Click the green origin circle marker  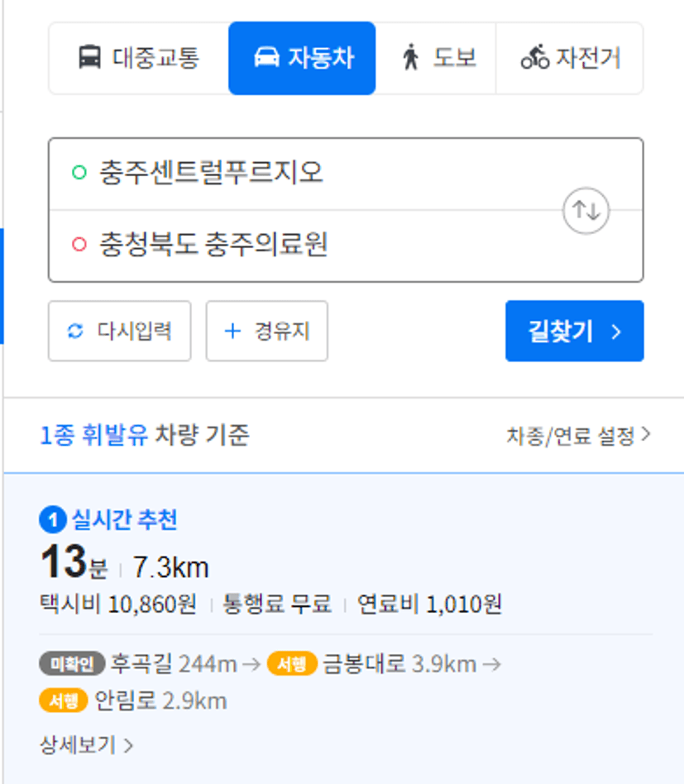coord(79,173)
